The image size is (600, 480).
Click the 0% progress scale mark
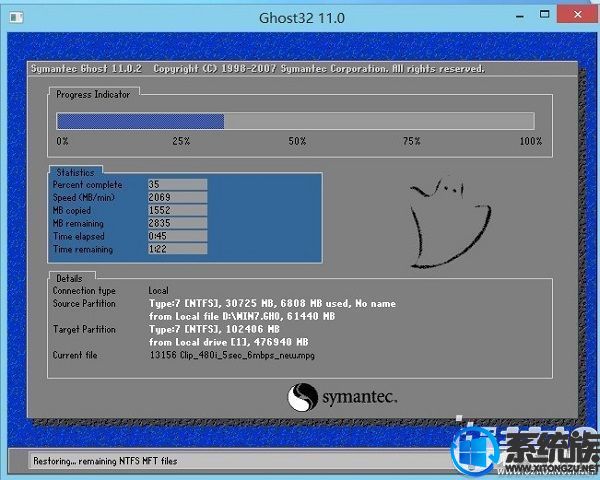click(62, 141)
